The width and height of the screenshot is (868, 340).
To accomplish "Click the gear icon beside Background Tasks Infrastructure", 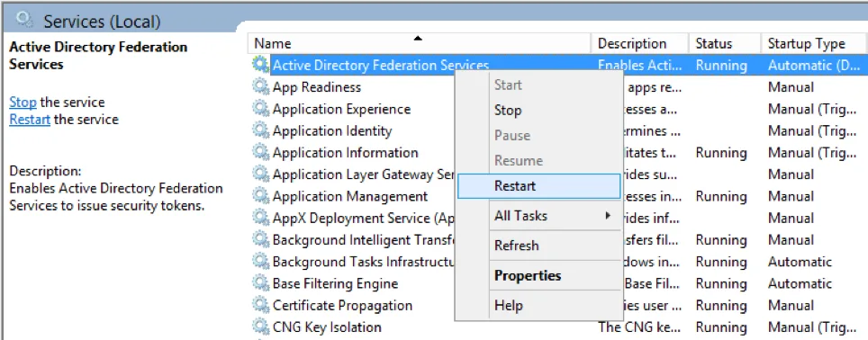I will click(260, 262).
